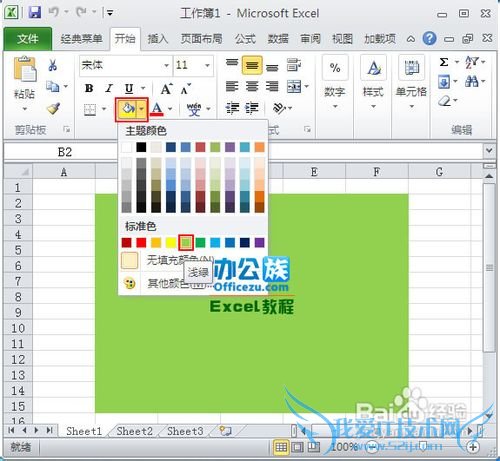Pick the yellow standard color swatch
Viewport: 500px width, 461px height.
pos(171,242)
